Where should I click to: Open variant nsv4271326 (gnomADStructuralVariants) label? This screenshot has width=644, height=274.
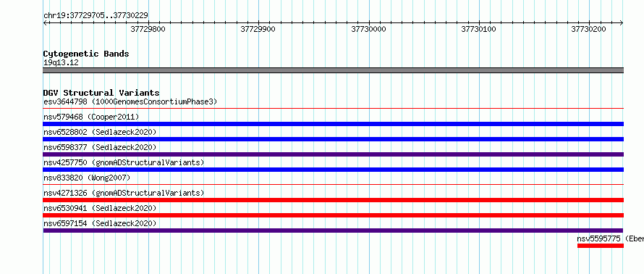124,193
